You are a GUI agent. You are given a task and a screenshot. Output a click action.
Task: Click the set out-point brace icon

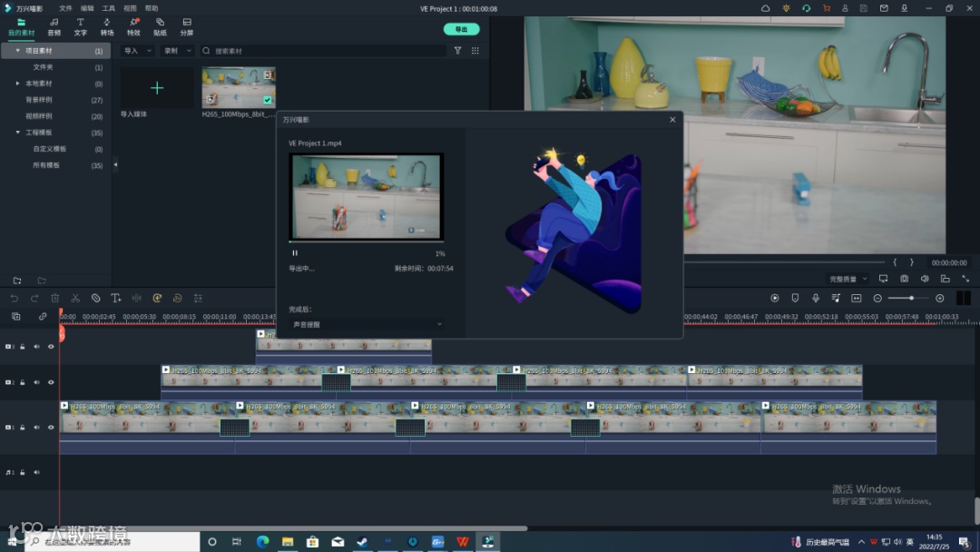click(x=911, y=262)
